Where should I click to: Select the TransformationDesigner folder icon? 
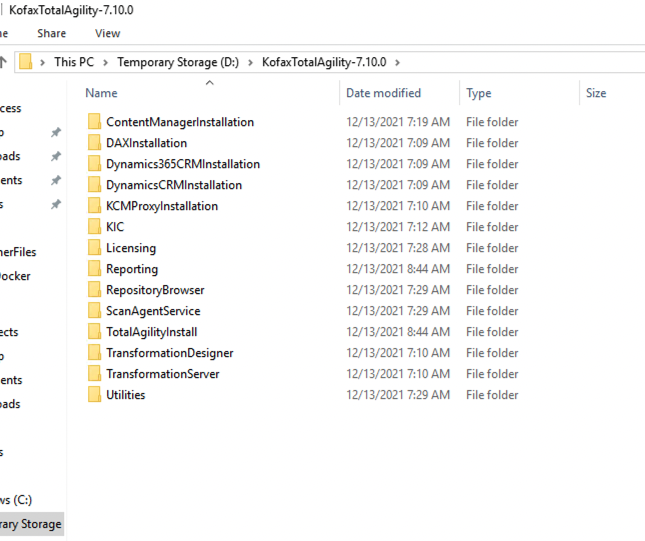94,353
